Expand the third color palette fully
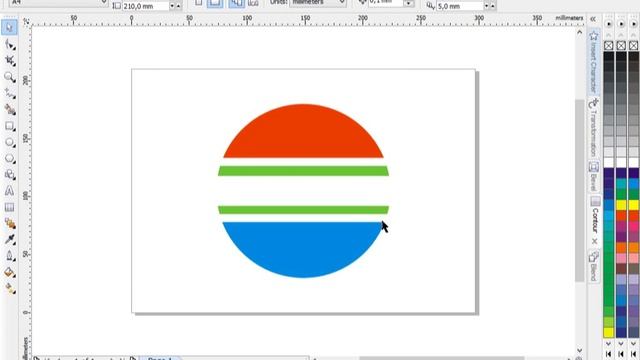Viewport: 640px width, 360px height. pos(634,354)
